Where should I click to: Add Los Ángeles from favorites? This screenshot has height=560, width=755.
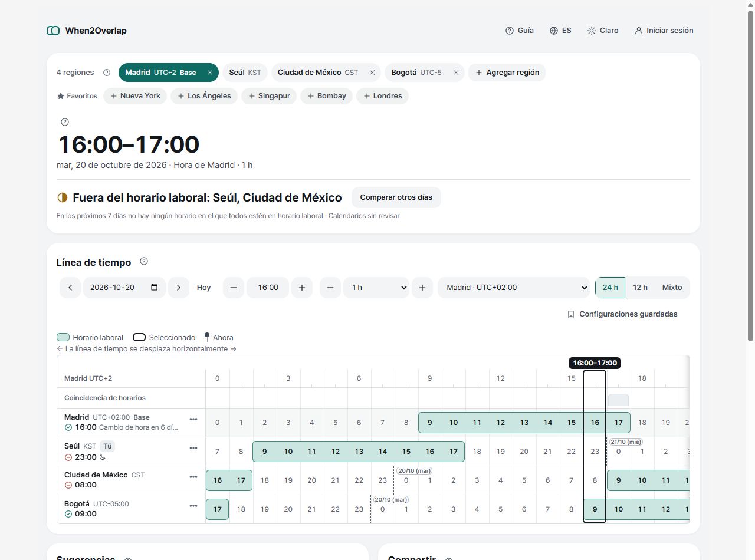click(204, 96)
